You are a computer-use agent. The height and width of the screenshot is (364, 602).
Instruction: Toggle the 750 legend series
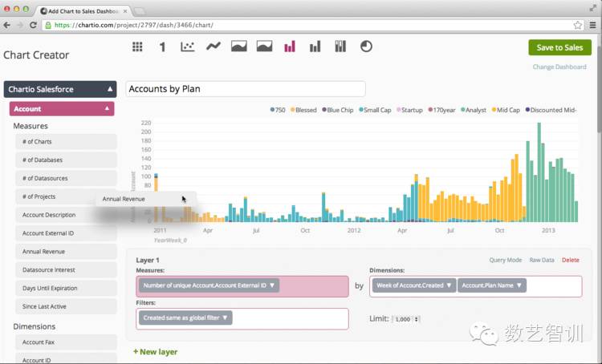click(278, 110)
